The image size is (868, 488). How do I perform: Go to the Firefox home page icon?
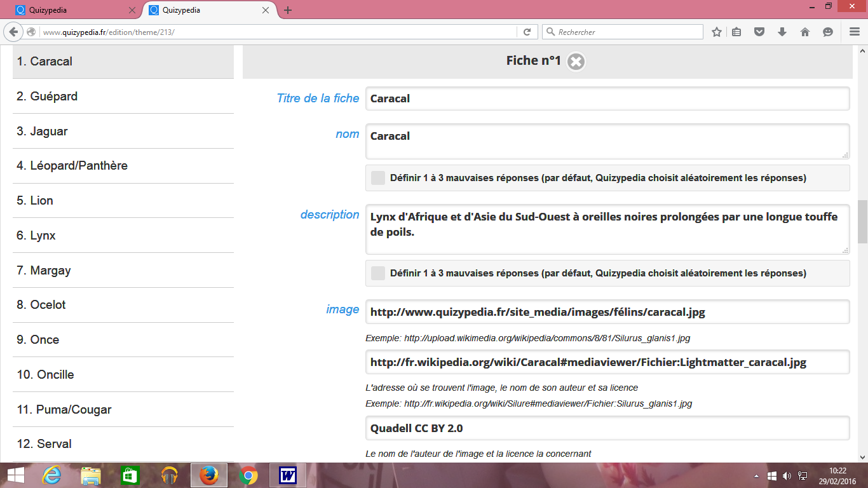tap(805, 32)
